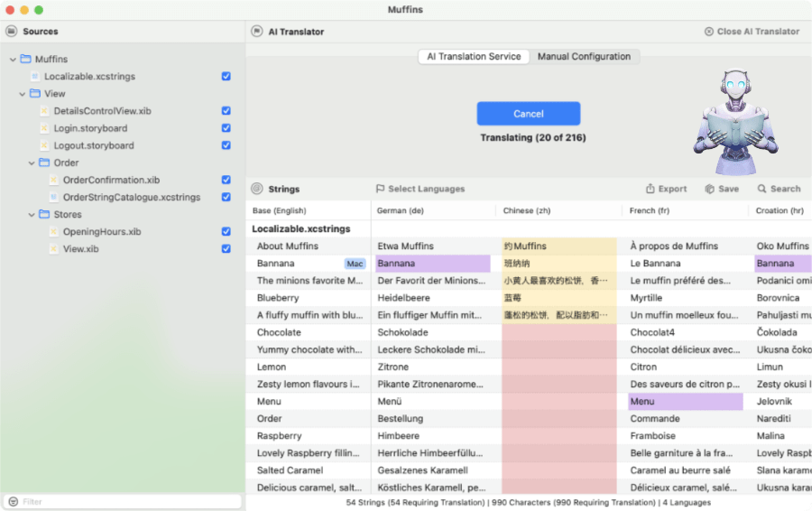
Task: Click the Sources panel header icon
Action: click(x=11, y=32)
